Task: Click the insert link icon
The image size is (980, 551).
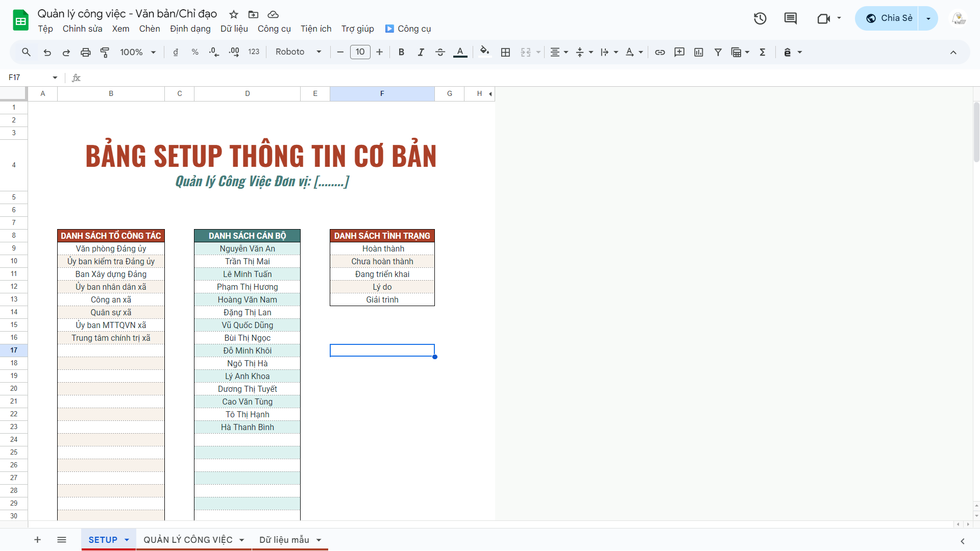Action: tap(660, 52)
